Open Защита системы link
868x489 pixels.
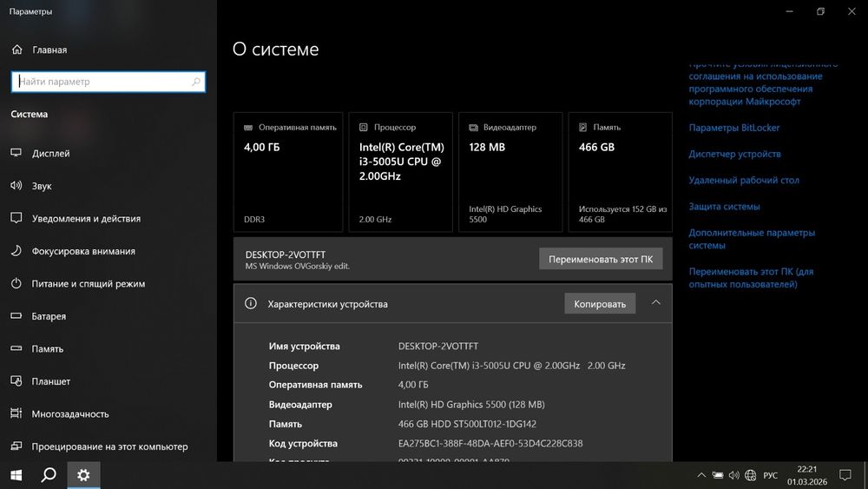724,207
